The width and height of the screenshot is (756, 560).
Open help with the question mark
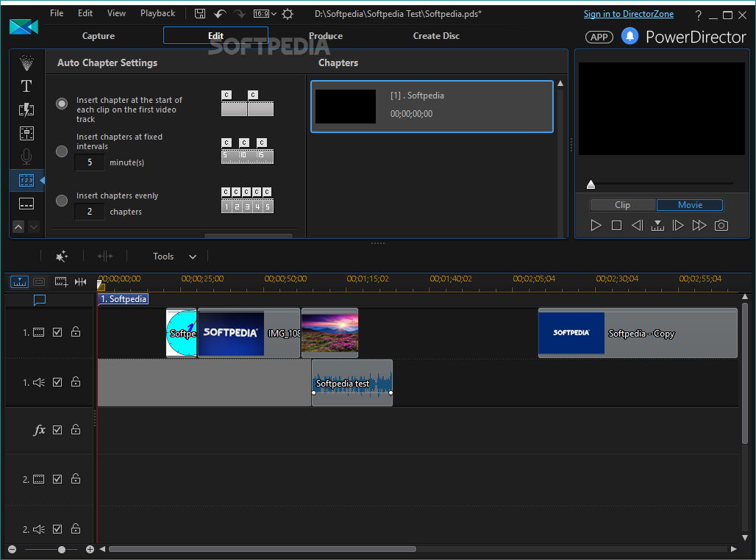pos(698,15)
